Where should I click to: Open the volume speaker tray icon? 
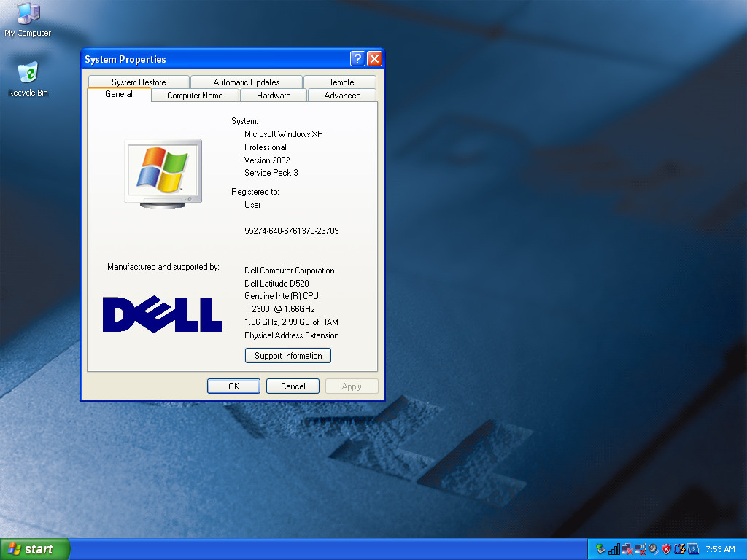coord(653,549)
